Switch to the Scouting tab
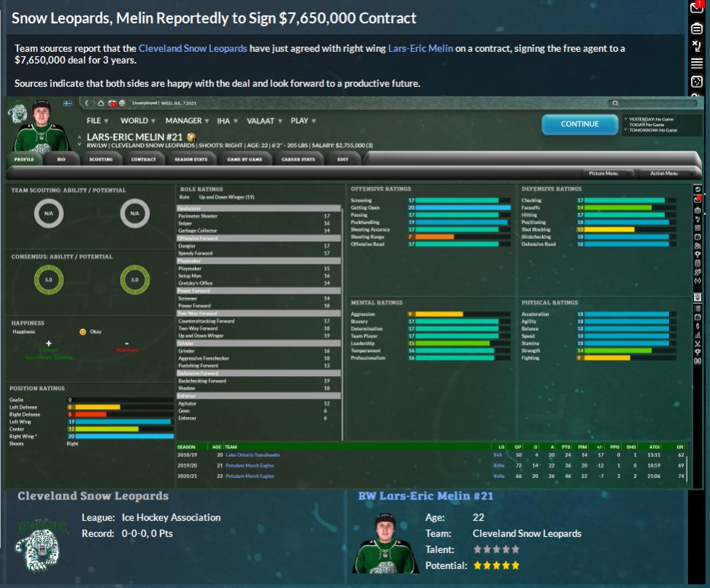Image resolution: width=710 pixels, height=588 pixels. click(101, 159)
